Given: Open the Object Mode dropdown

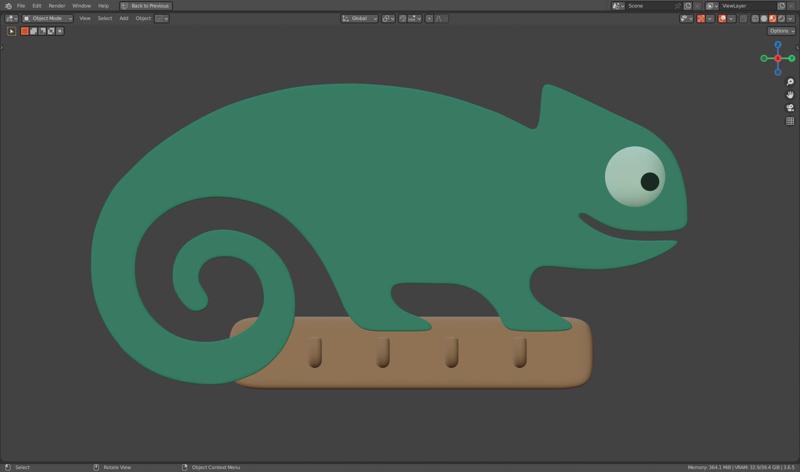Looking at the screenshot, I should click(47, 18).
